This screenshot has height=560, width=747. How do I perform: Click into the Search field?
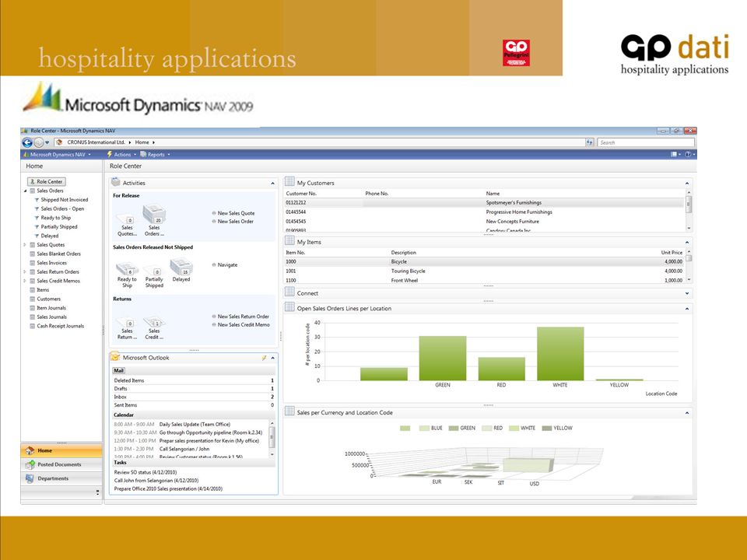click(x=647, y=142)
